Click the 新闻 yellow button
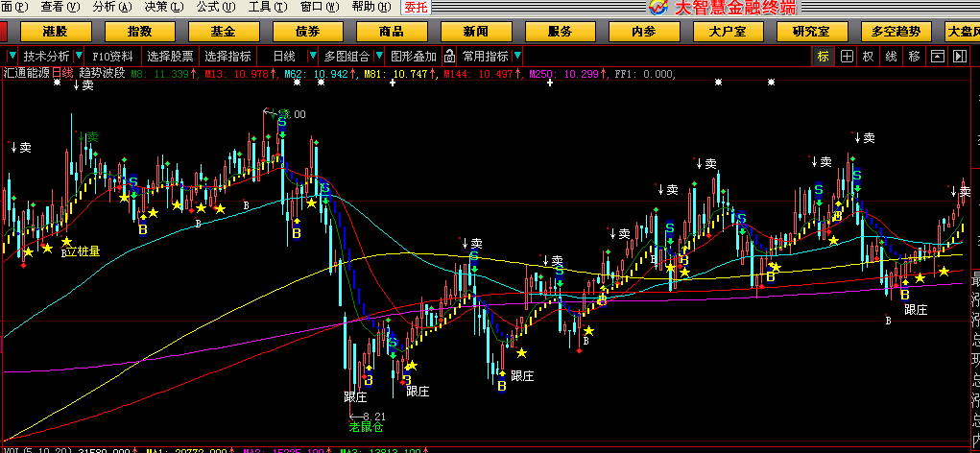 click(476, 32)
